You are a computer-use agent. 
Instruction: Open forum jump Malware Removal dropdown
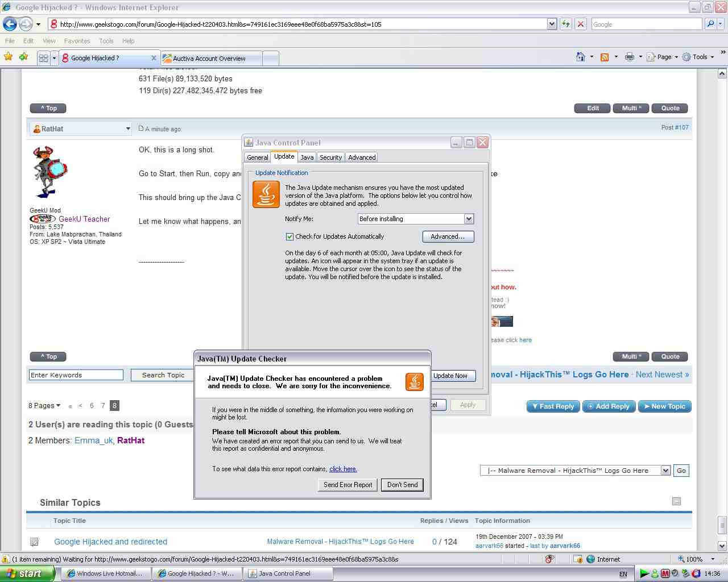[x=665, y=470]
